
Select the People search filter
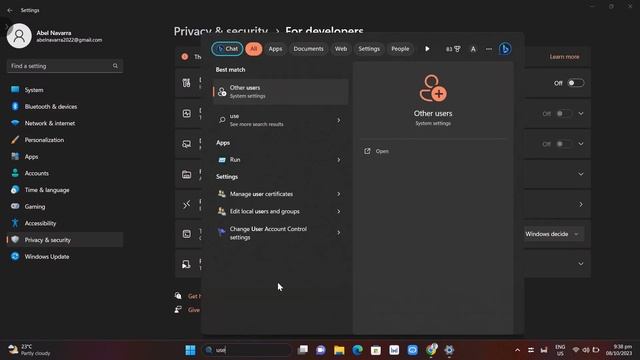pyautogui.click(x=400, y=49)
